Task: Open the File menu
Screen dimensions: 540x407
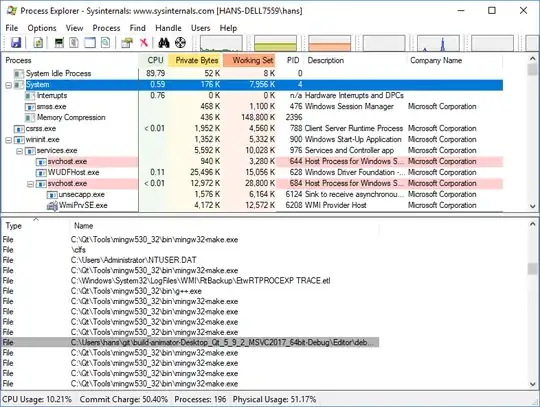Action: point(12,28)
